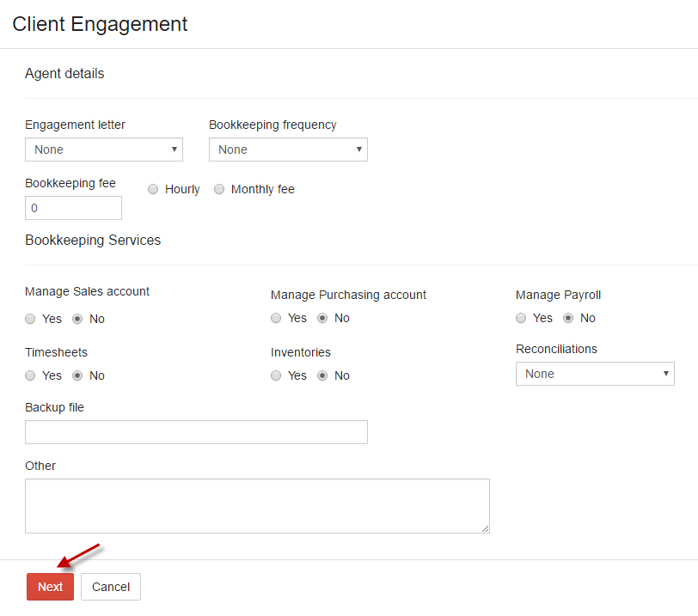Click the Backup file text field
The image size is (698, 616).
coord(196,432)
